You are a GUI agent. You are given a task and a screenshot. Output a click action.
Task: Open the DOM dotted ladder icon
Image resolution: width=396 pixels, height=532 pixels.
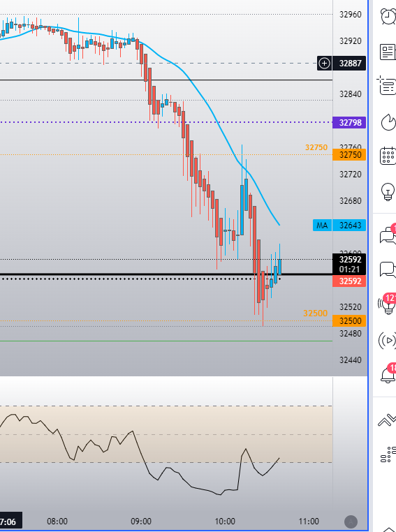388,455
